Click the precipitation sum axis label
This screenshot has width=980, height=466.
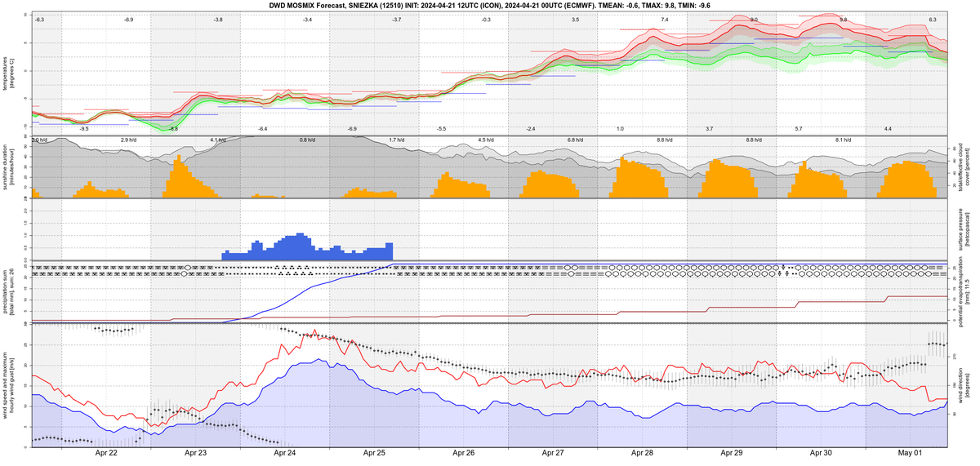(x=8, y=292)
